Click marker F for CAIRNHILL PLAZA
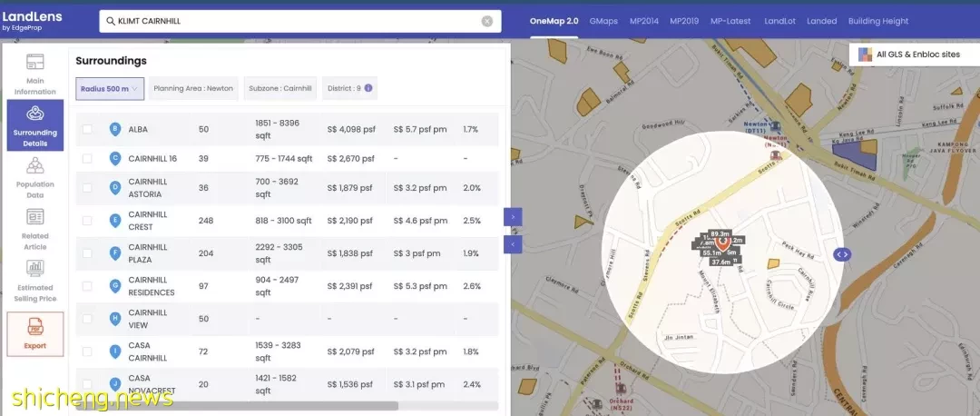 (115, 253)
